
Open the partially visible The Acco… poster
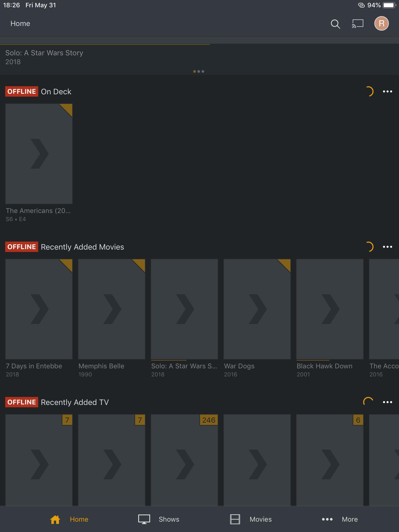coord(384,309)
